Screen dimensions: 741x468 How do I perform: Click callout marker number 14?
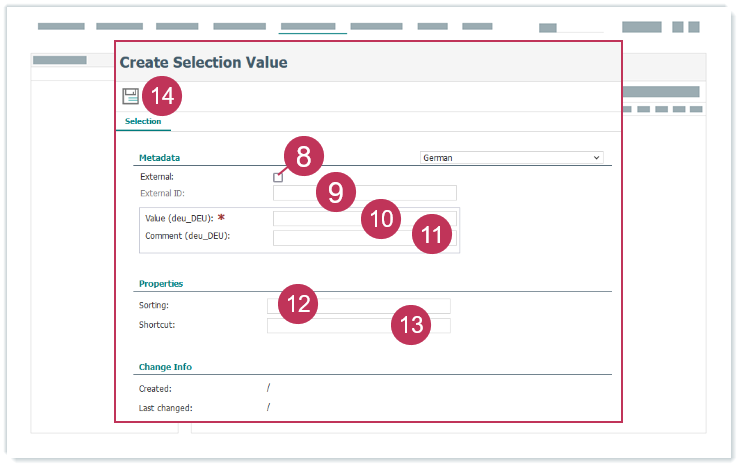click(163, 96)
